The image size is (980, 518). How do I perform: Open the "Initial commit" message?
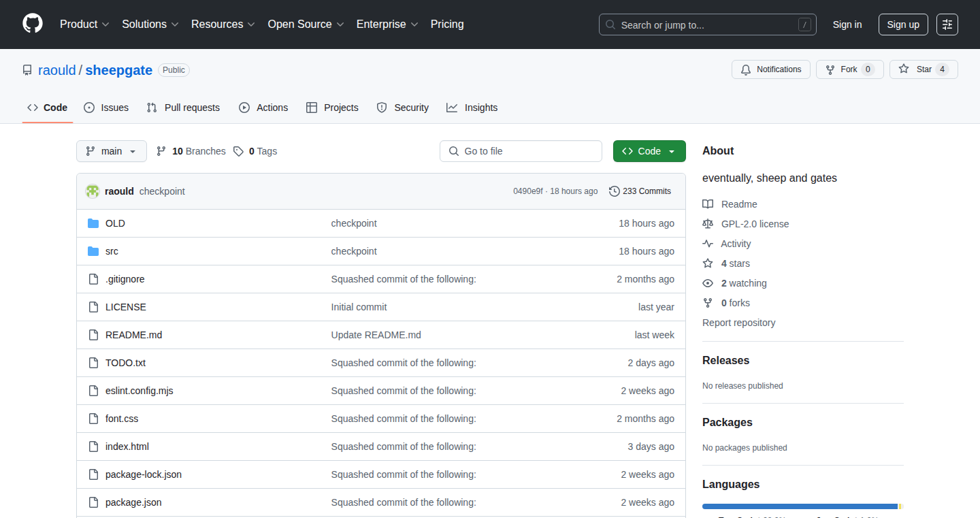(x=359, y=307)
